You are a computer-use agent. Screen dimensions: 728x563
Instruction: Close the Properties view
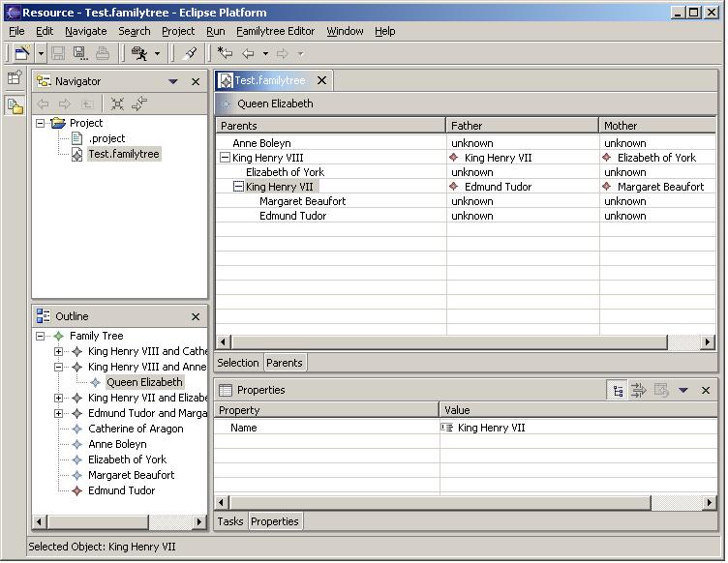(705, 391)
